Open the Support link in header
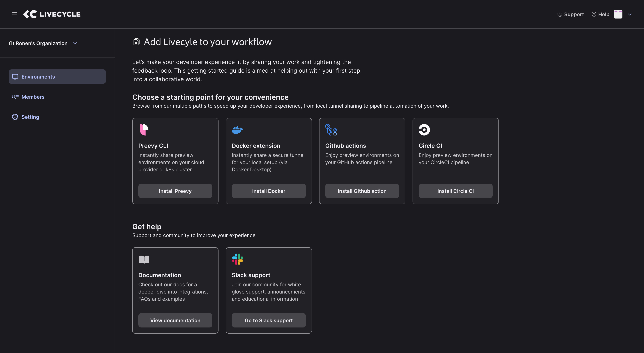644x353 pixels. tap(571, 14)
